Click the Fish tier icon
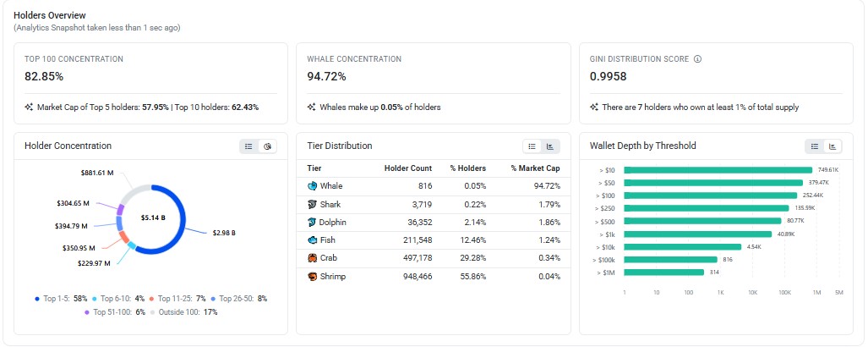The width and height of the screenshot is (868, 347). click(312, 240)
